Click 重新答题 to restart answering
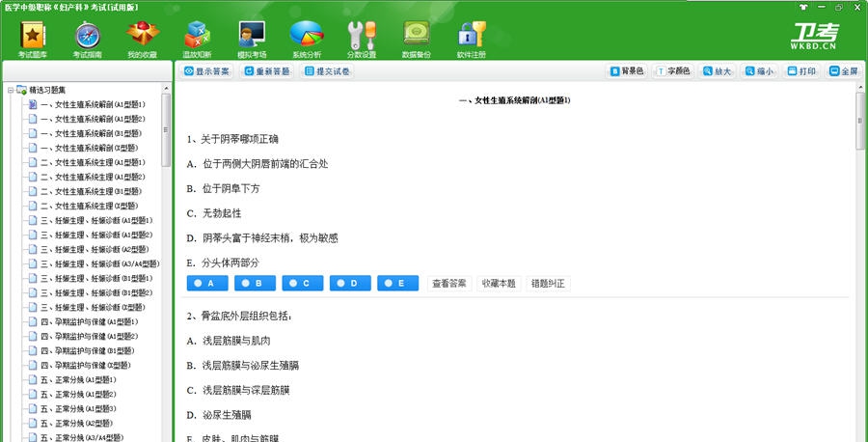This screenshot has height=442, width=868. pyautogui.click(x=268, y=71)
